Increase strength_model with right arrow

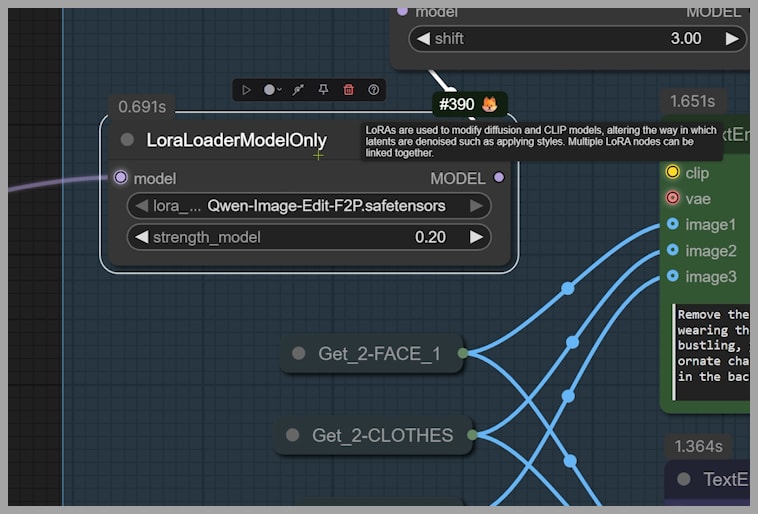(477, 237)
